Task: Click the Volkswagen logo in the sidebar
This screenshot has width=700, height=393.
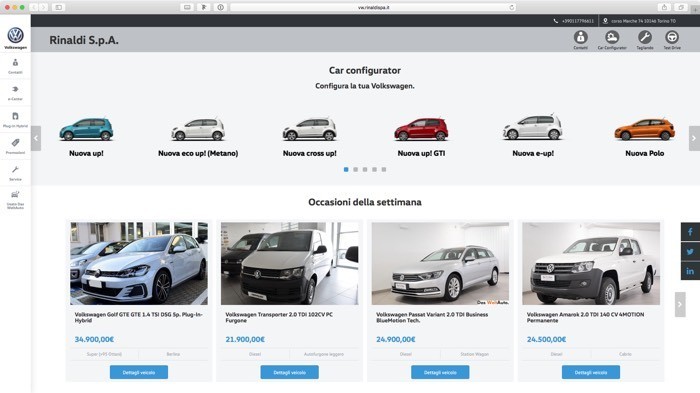Action: [15, 35]
